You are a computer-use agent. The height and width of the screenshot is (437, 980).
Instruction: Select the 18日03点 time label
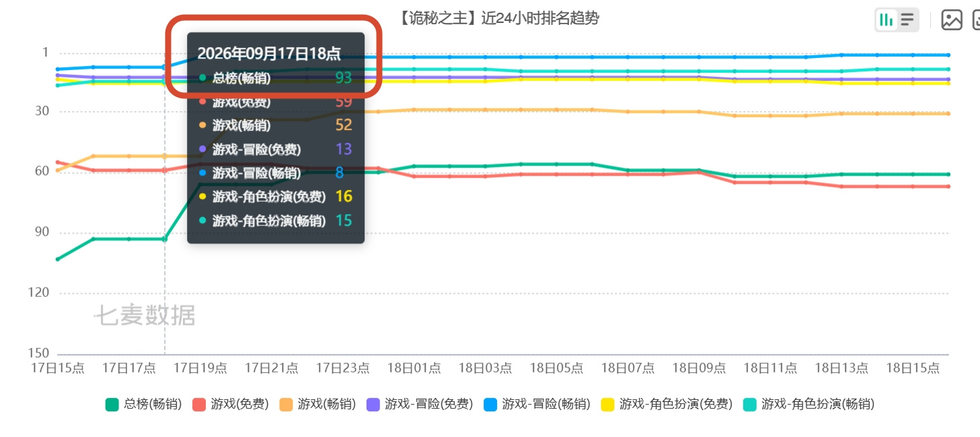[x=486, y=368]
